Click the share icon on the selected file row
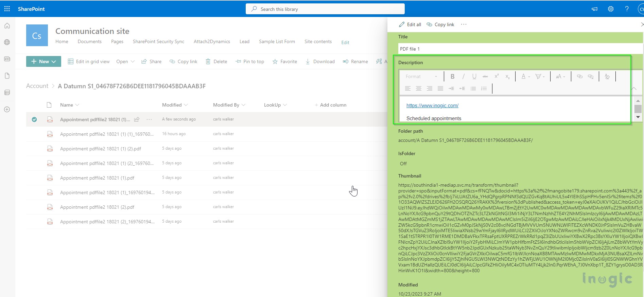The image size is (644, 297). point(137,119)
